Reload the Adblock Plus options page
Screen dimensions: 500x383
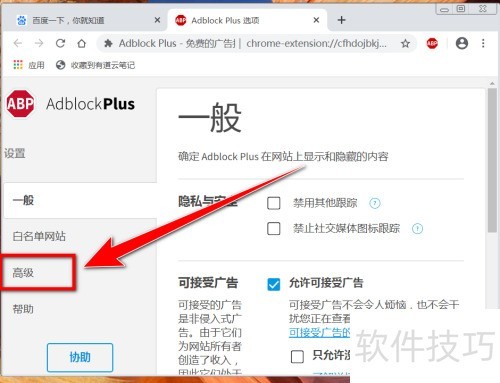point(60,43)
